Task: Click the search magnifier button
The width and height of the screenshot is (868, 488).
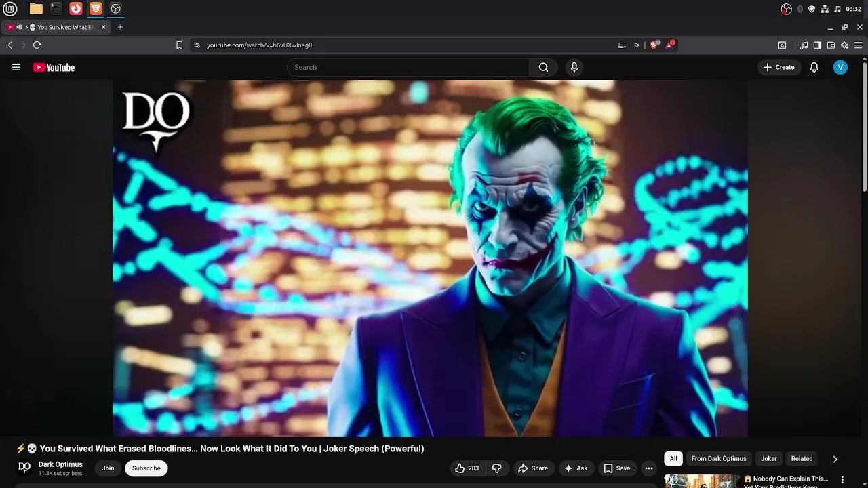Action: [x=543, y=67]
